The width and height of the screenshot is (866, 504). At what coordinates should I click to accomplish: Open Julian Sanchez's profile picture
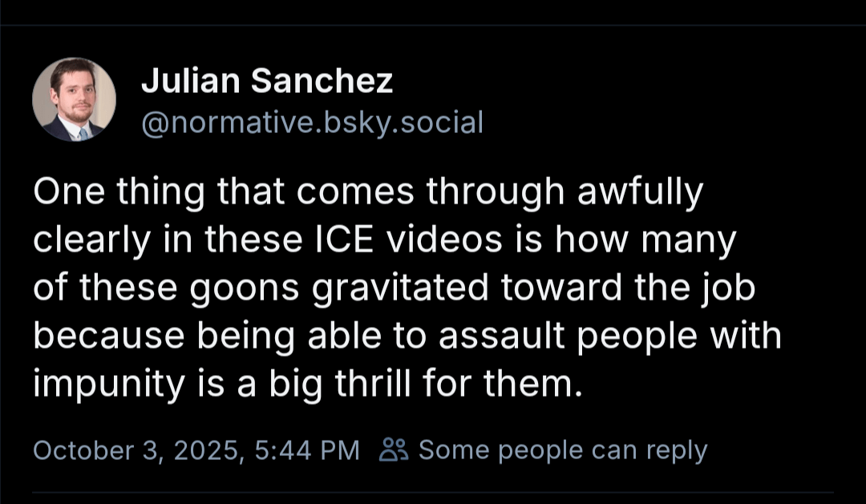click(x=74, y=99)
